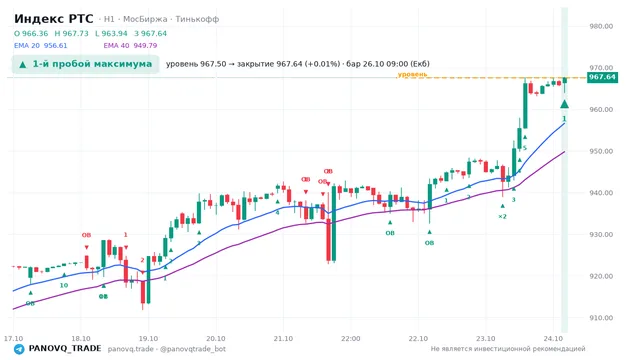Open the panovq.trade link in the footer
Screen dimensions: 640x360
click(131, 349)
